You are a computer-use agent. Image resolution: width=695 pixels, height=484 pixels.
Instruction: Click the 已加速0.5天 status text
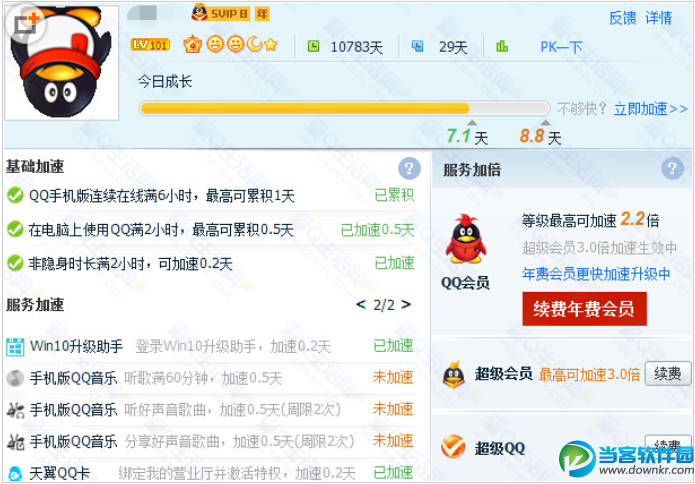pyautogui.click(x=377, y=230)
